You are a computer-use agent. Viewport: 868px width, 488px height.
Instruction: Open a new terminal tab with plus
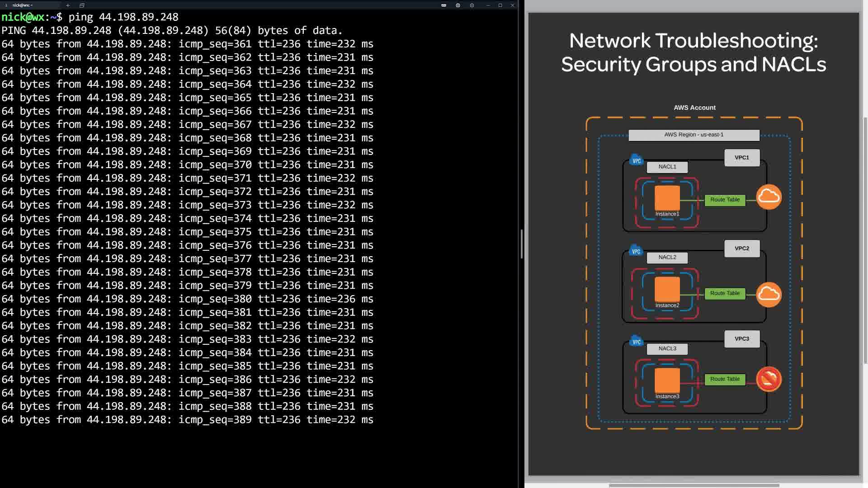coord(68,5)
